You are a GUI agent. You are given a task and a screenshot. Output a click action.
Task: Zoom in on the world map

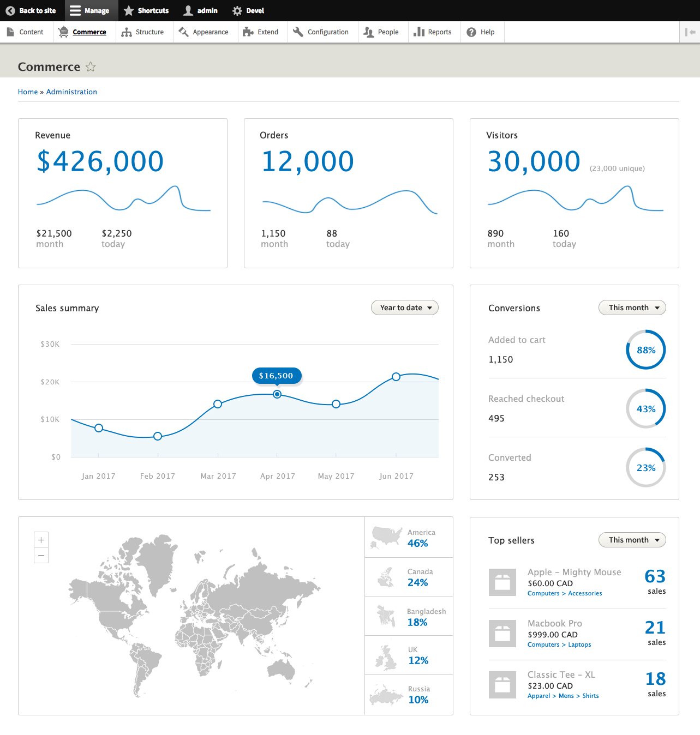point(41,540)
